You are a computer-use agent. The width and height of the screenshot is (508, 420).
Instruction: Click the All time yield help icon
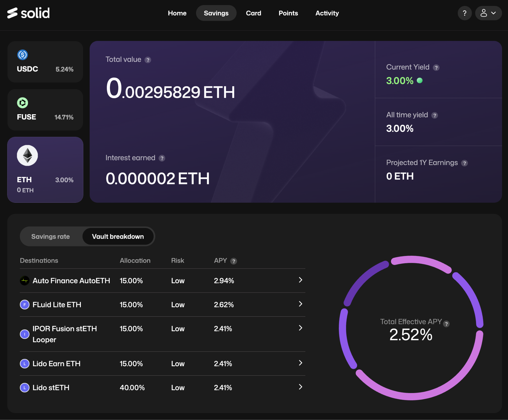tap(434, 115)
